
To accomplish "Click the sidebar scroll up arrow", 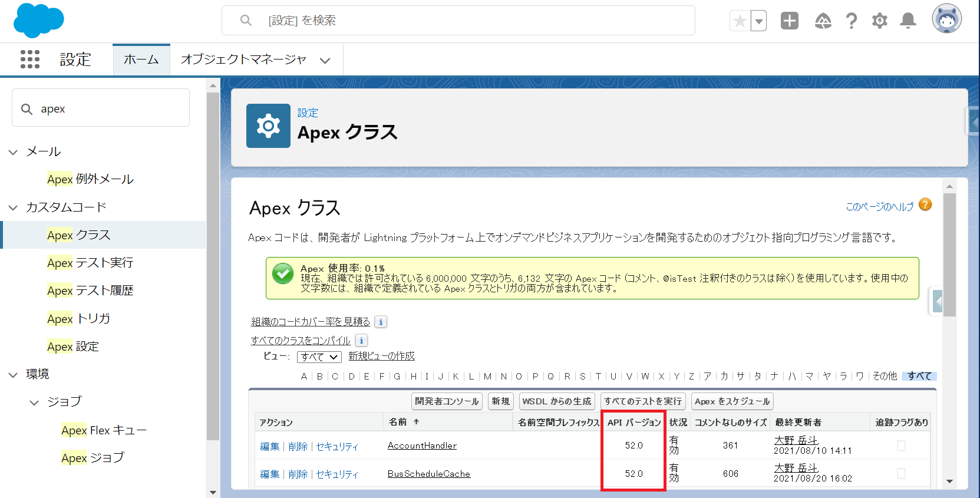I will point(213,86).
